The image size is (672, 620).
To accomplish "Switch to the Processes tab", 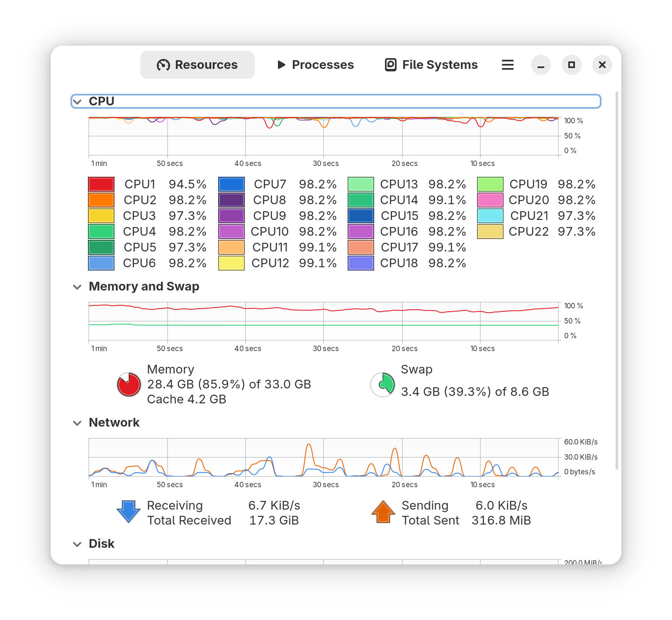I will coord(315,65).
